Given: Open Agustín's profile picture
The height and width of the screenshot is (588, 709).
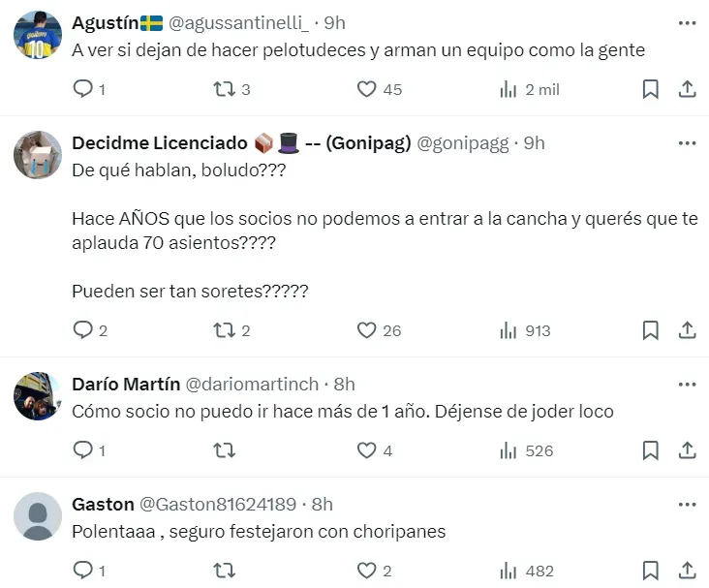Looking at the screenshot, I should tap(38, 36).
